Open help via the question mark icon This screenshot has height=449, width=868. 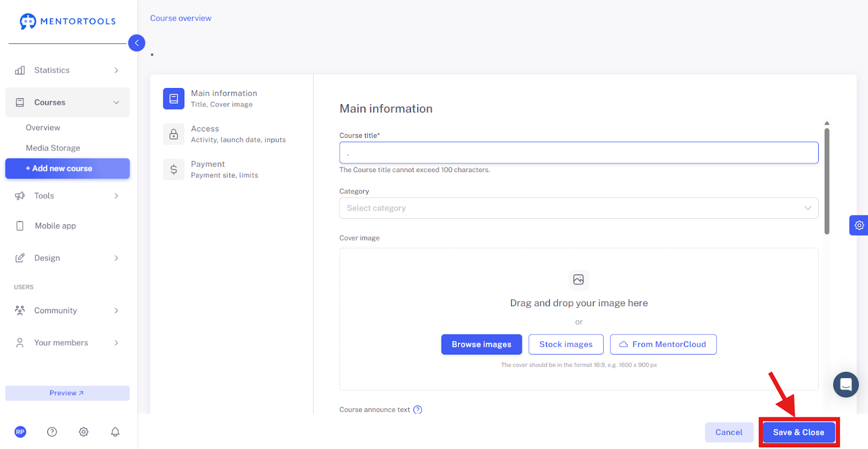click(52, 432)
